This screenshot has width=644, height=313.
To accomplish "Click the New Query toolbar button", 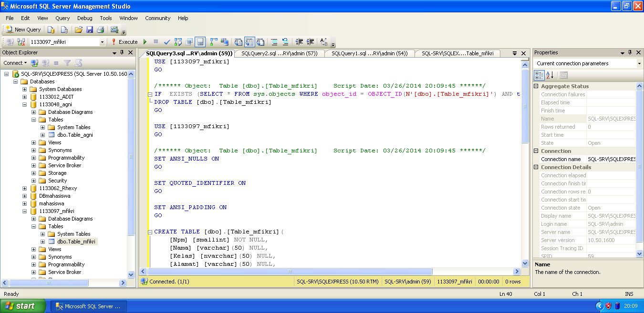I will 24,30.
